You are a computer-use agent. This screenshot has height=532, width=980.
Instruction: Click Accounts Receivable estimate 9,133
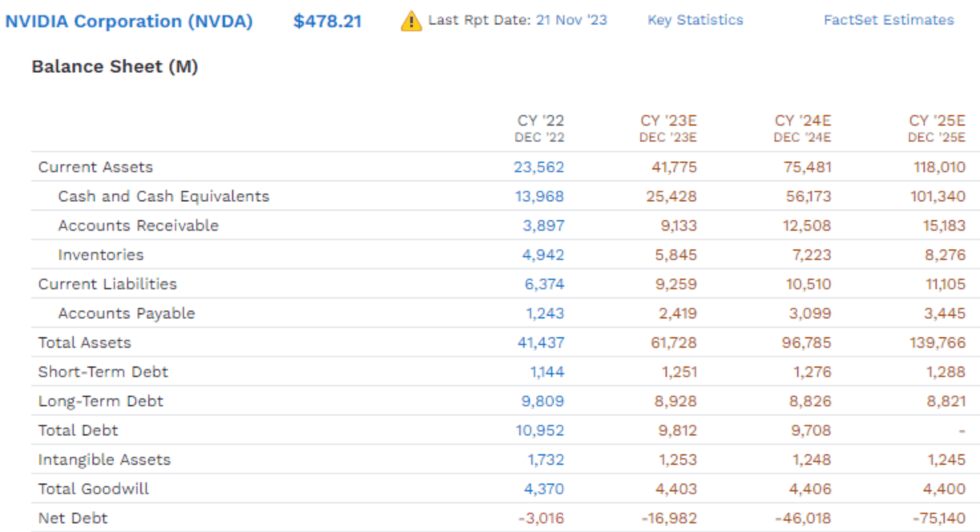point(678,225)
